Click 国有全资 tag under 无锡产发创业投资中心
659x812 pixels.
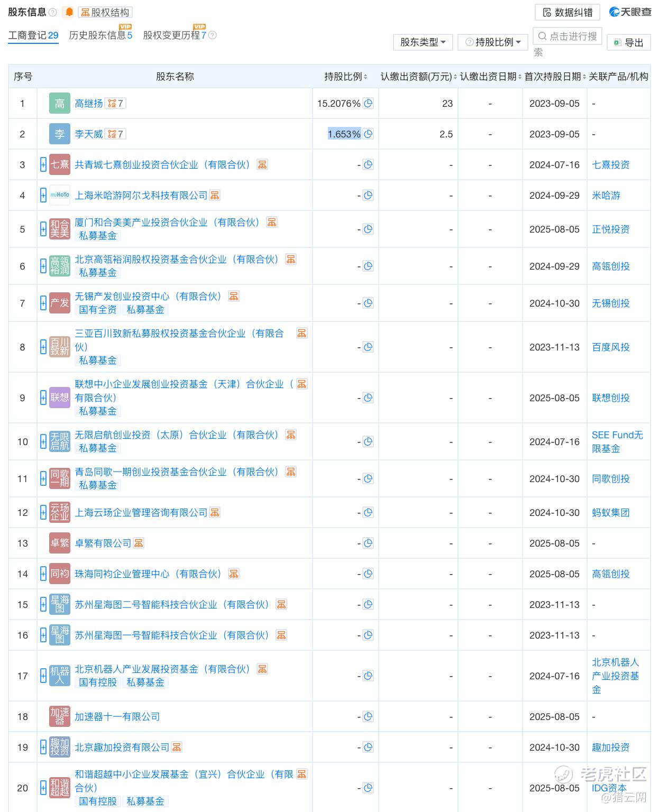pyautogui.click(x=98, y=310)
